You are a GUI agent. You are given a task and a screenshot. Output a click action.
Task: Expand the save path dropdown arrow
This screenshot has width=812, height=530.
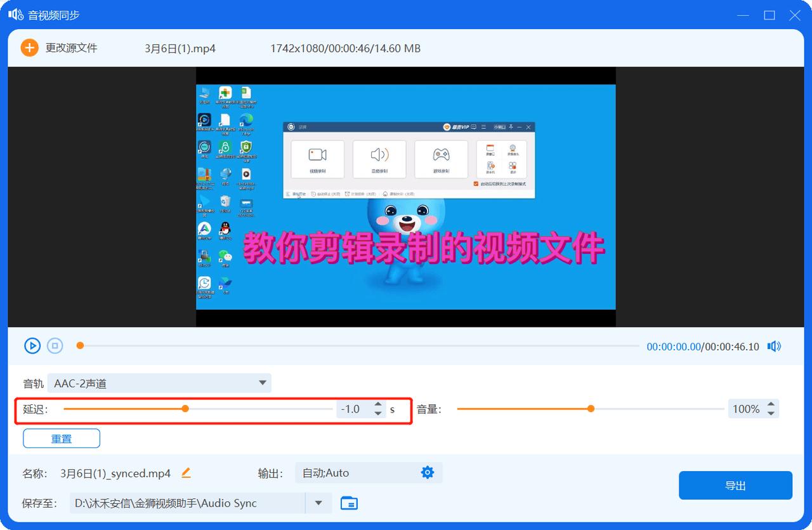pos(318,503)
